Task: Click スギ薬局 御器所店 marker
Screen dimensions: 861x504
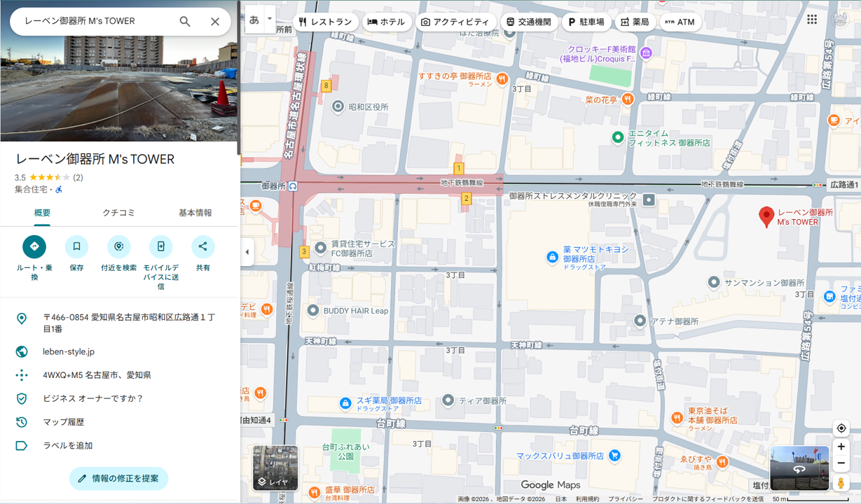Action: point(345,403)
